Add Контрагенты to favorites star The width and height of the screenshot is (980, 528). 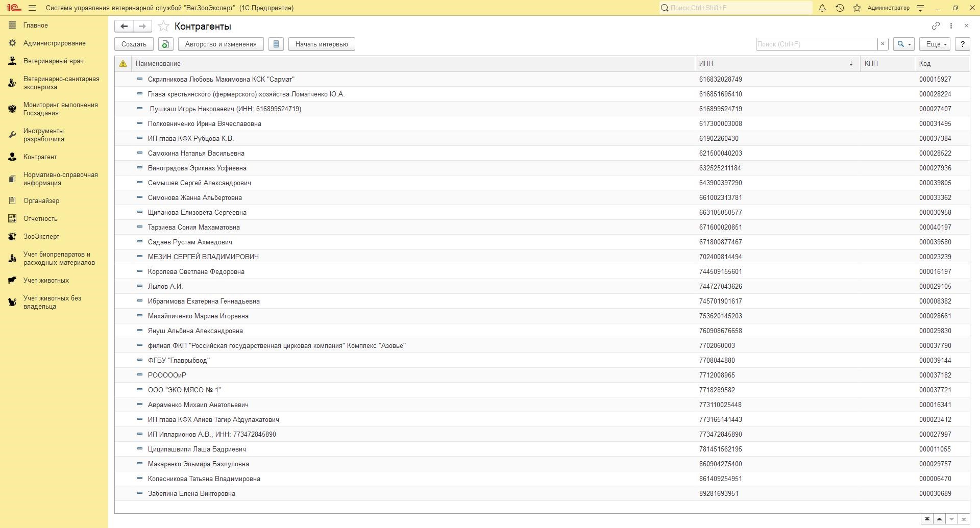(x=163, y=26)
